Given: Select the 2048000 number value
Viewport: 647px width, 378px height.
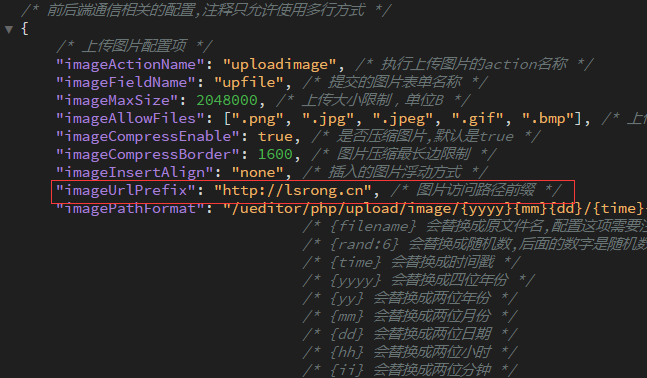Looking at the screenshot, I should click(x=227, y=100).
